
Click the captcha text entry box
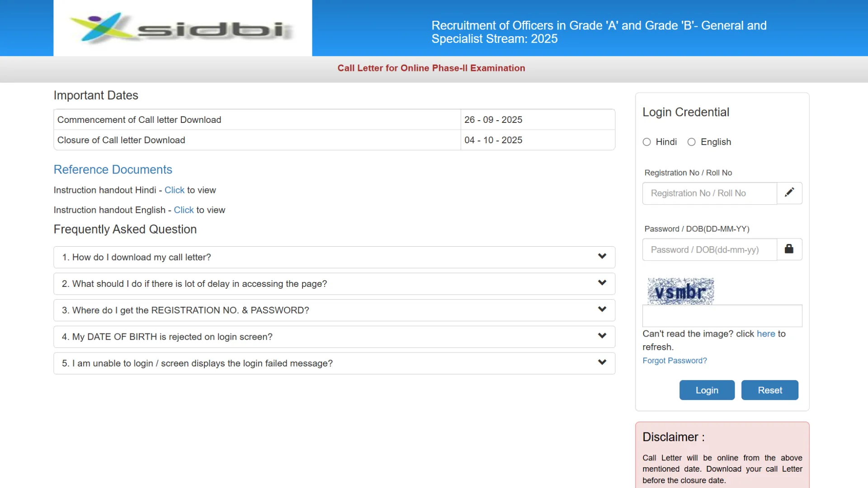(x=722, y=316)
